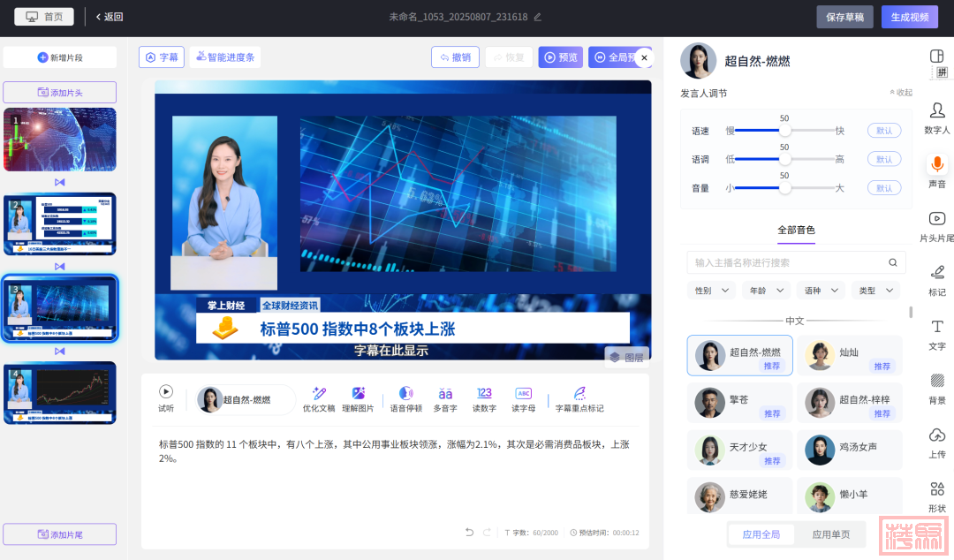This screenshot has width=954, height=560.
Task: Click the 语速 speed slider handle
Action: tap(784, 131)
